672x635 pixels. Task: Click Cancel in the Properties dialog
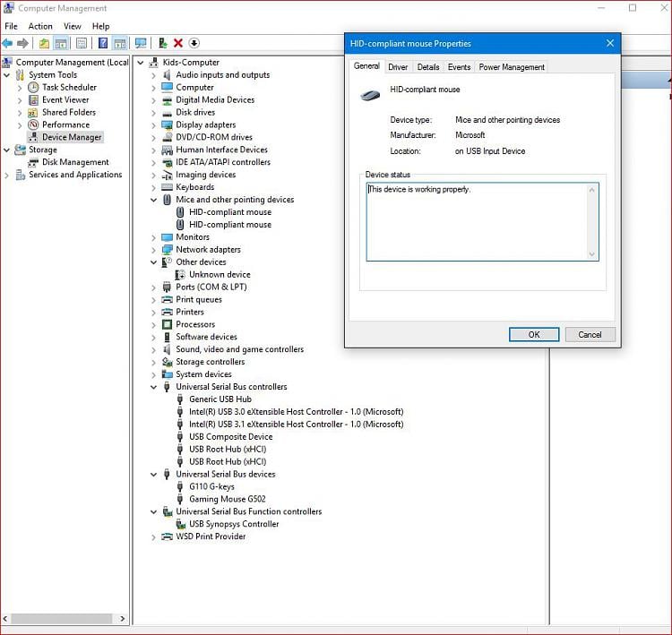pyautogui.click(x=590, y=334)
